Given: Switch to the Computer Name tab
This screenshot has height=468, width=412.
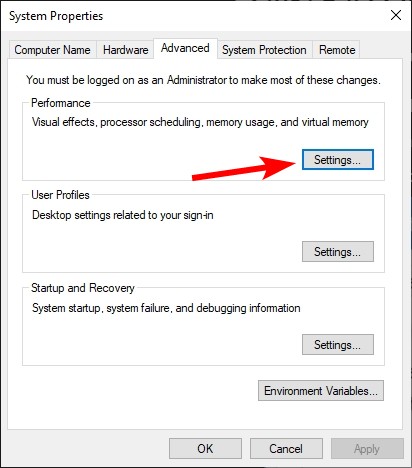Looking at the screenshot, I should click(x=52, y=50).
